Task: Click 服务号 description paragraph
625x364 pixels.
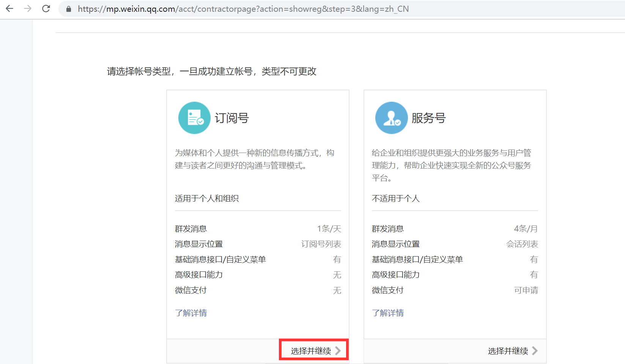Action: click(x=452, y=165)
